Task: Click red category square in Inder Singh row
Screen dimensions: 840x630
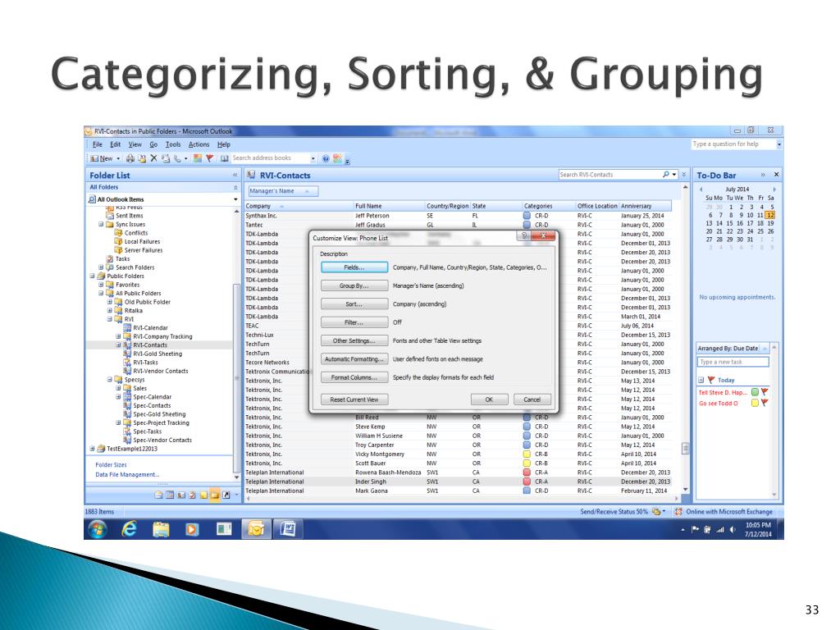Action: click(527, 482)
